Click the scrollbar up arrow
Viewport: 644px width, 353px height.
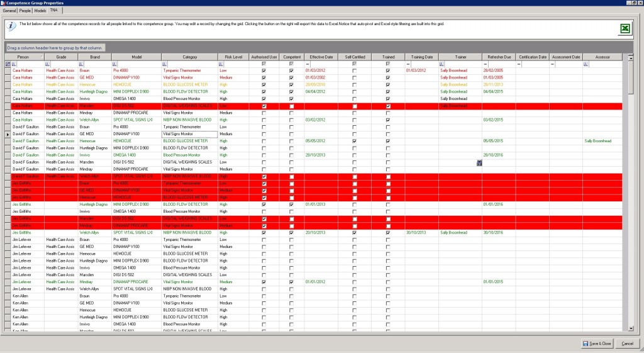pos(631,57)
